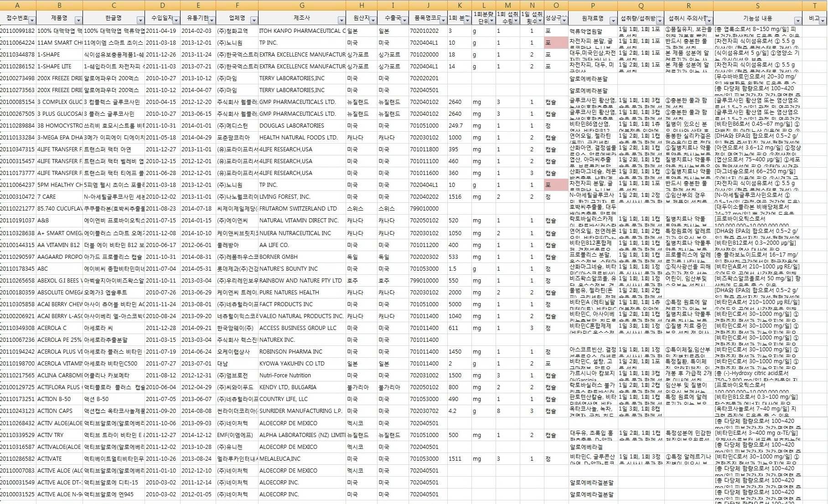Select manufacturer cell 'KYOWA YAKUHIN CO LTD'
This screenshot has width=828, height=504.
[x=302, y=364]
